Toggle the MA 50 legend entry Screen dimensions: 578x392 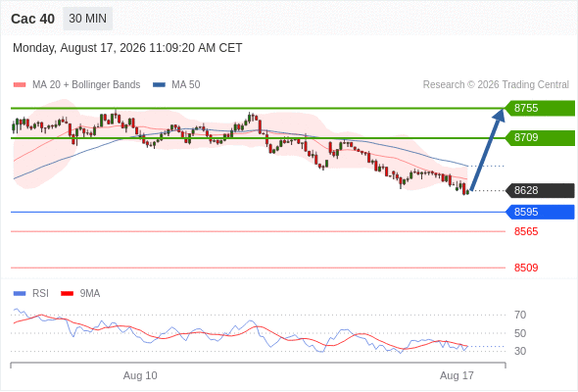tap(176, 85)
